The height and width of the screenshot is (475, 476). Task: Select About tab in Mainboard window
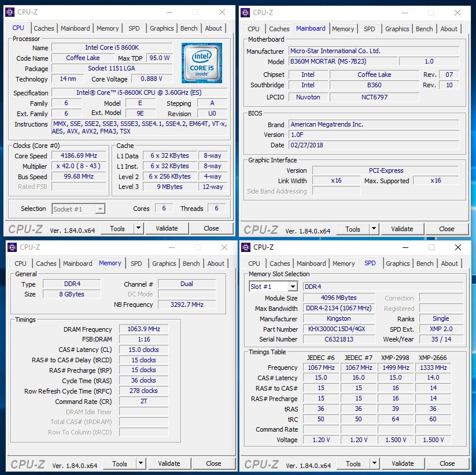point(449,29)
